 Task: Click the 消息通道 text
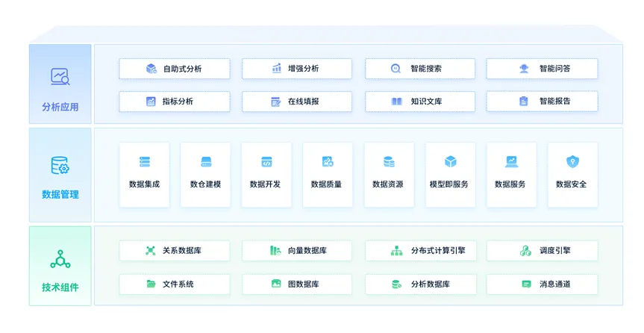click(555, 284)
